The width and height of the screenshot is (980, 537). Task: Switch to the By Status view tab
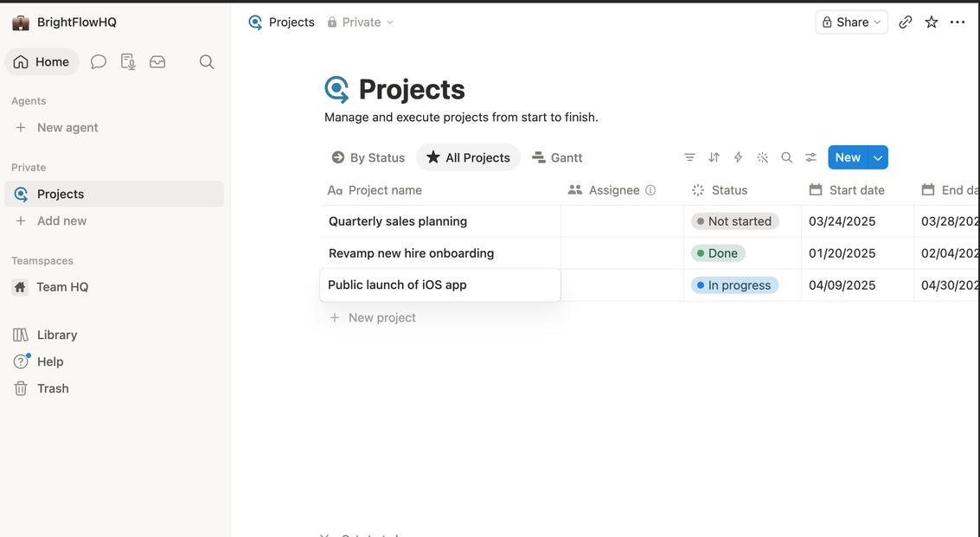[368, 157]
